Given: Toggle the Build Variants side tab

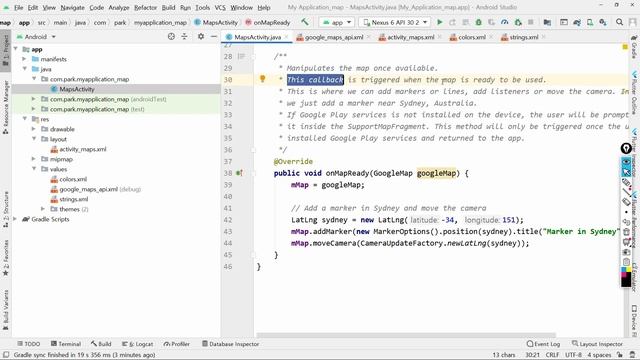Looking at the screenshot, I should tap(5, 310).
